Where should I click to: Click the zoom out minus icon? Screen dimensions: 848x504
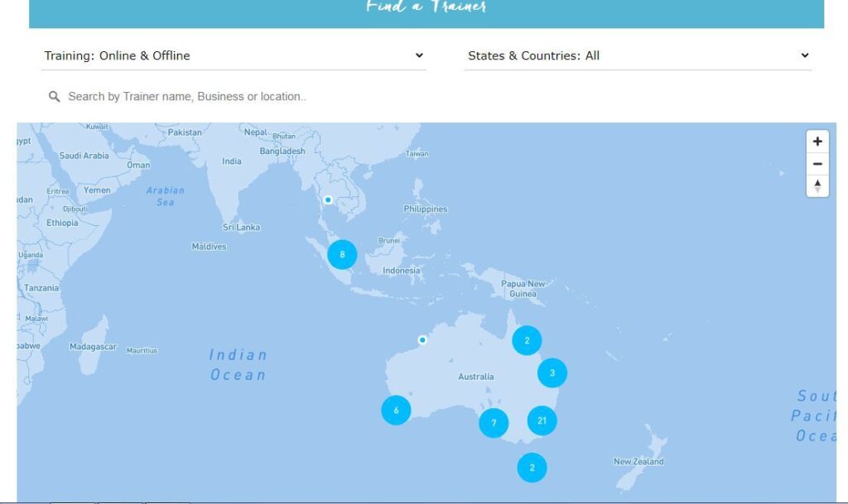(x=818, y=163)
